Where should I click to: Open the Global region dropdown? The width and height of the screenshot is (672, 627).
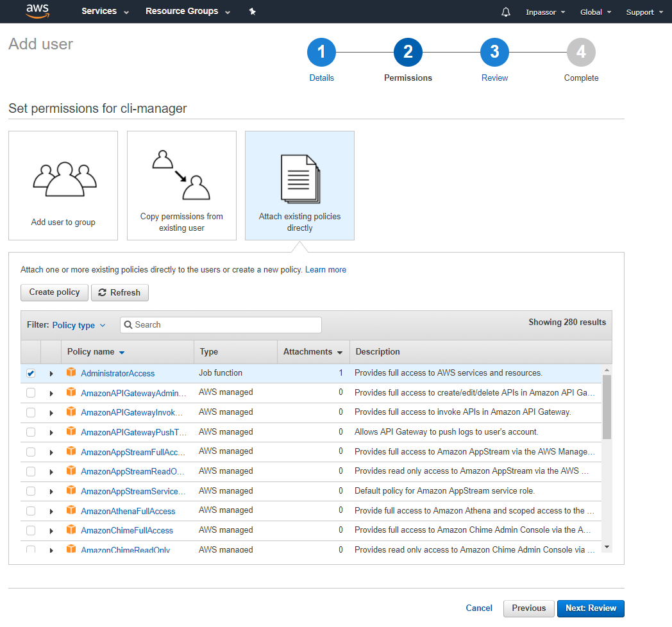coord(595,12)
